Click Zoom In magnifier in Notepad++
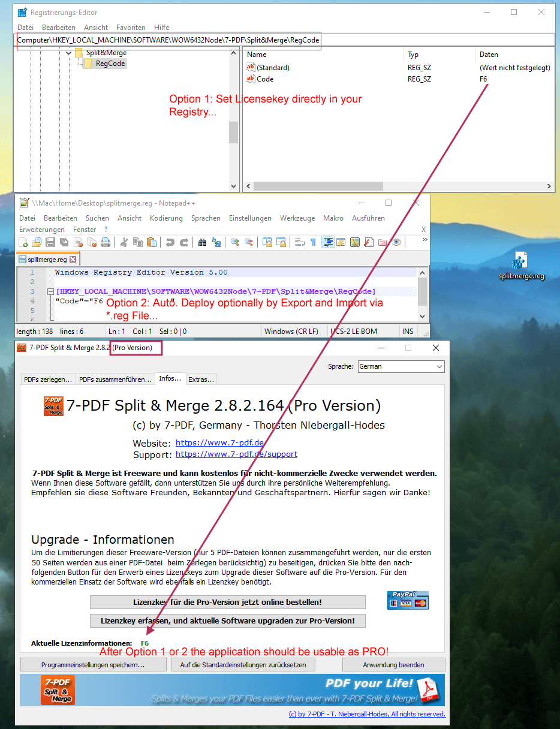The height and width of the screenshot is (729, 560). click(234, 242)
